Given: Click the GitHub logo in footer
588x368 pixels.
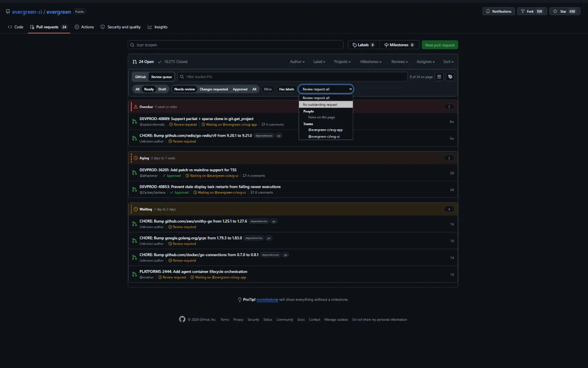Looking at the screenshot, I should pyautogui.click(x=182, y=319).
